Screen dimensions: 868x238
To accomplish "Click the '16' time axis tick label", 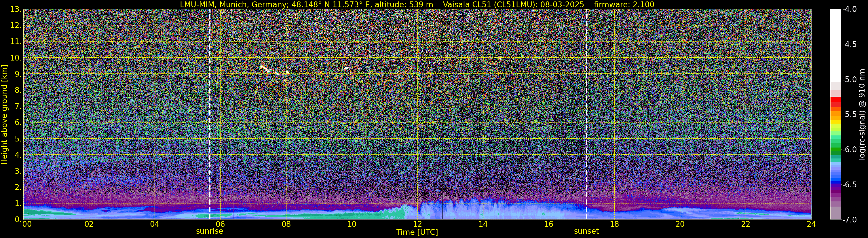I will 548,224.
